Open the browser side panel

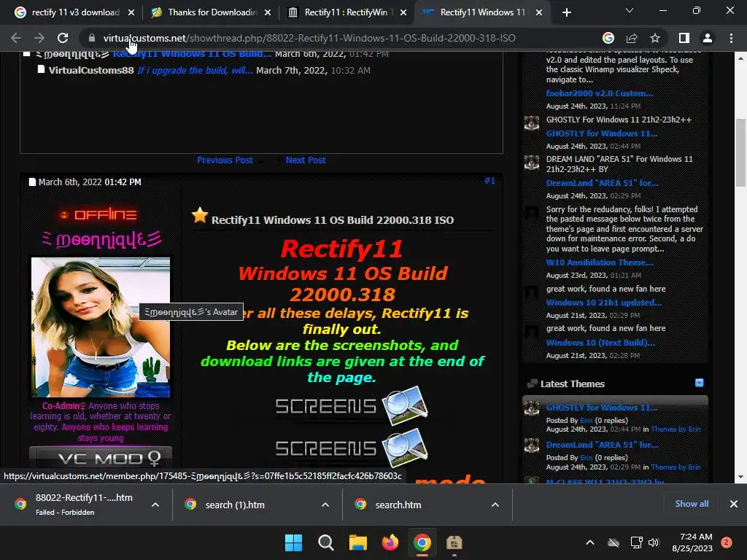[x=684, y=38]
